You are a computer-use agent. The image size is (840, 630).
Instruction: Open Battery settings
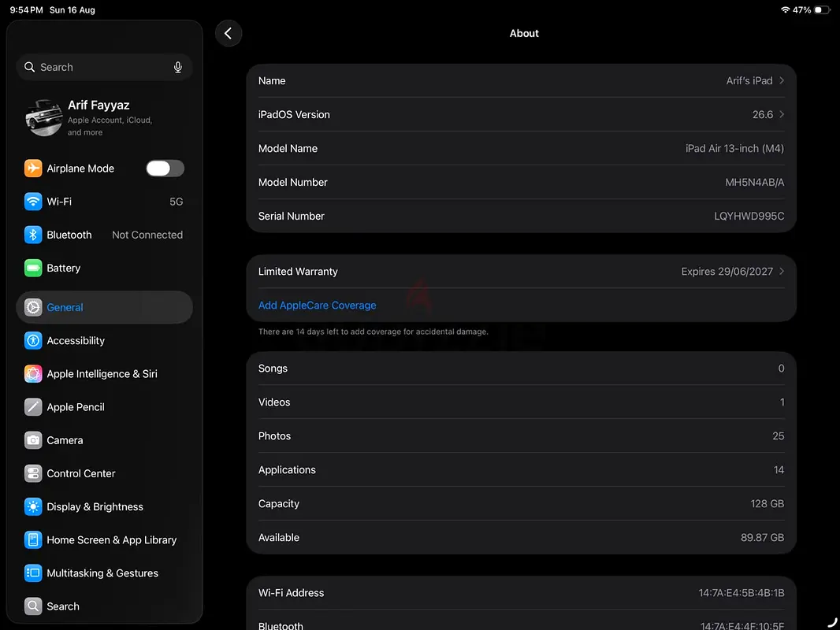pyautogui.click(x=105, y=268)
